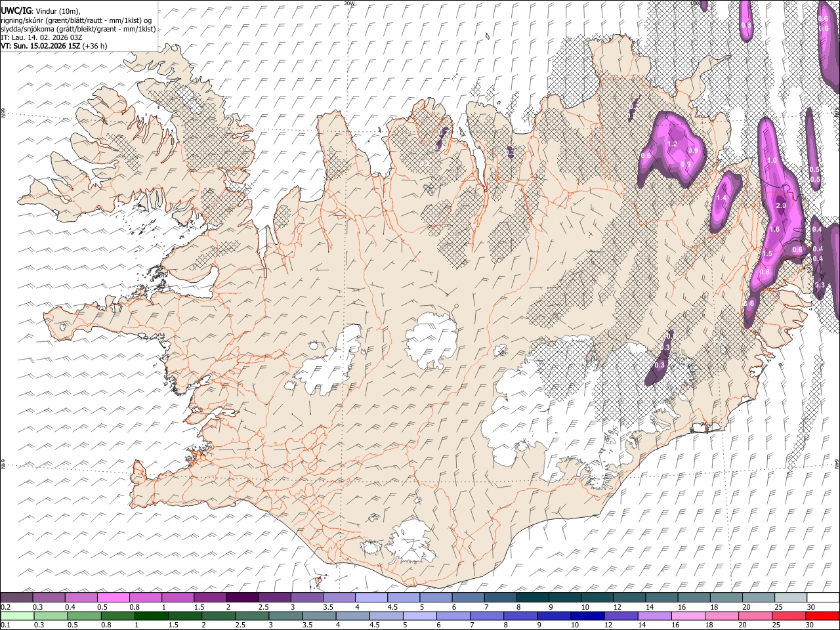Select the red lower legend swatch for 30
This screenshot has width=840, height=630.
pyautogui.click(x=822, y=616)
